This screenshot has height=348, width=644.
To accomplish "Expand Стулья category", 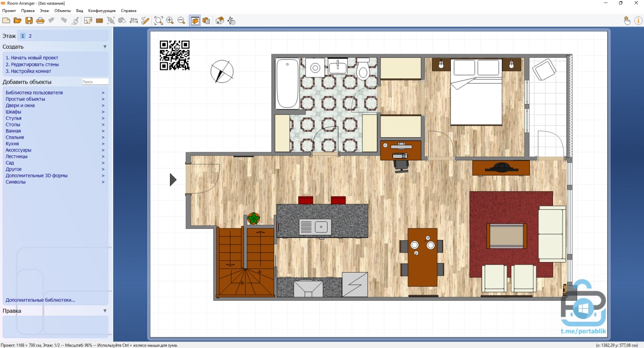I will (55, 118).
